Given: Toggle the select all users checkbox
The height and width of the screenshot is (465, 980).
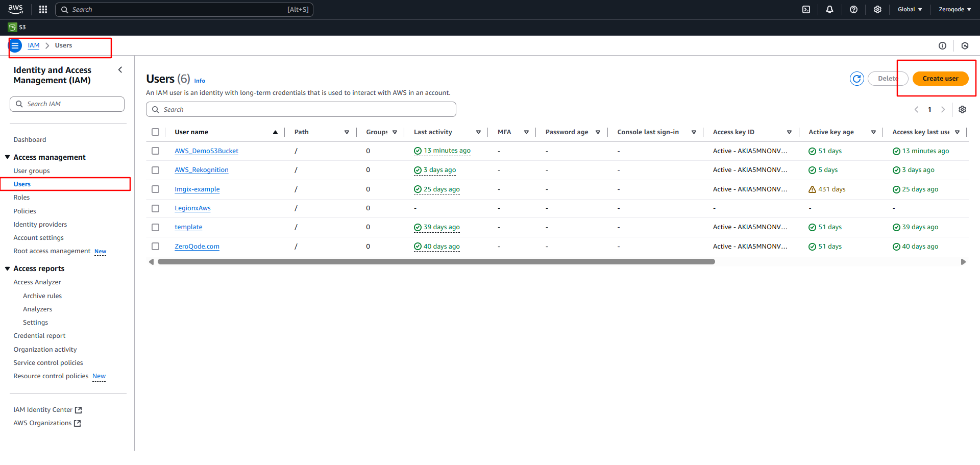Looking at the screenshot, I should pos(156,132).
